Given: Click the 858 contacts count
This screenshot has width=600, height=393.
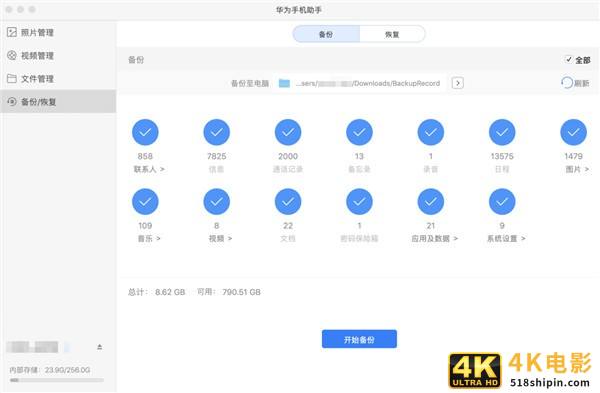Looking at the screenshot, I should (x=145, y=156).
